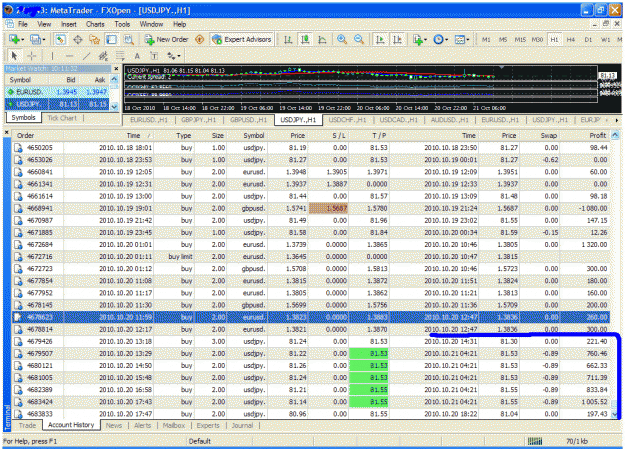
Task: Open the templates dropdown arrow
Action: click(468, 39)
